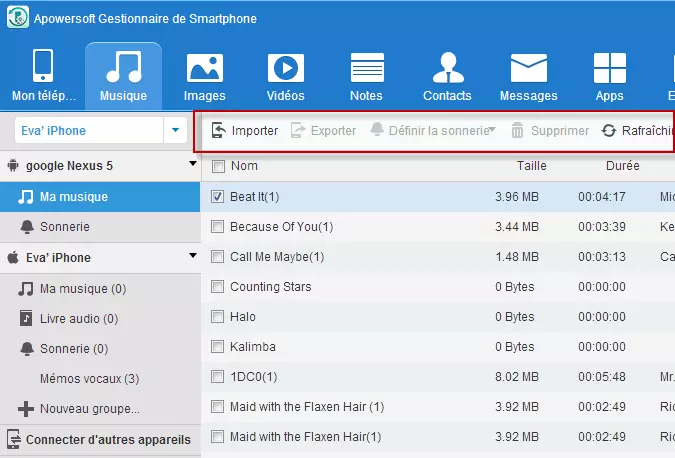Switch to the Musique tab
The image size is (675, 458).
coord(124,76)
